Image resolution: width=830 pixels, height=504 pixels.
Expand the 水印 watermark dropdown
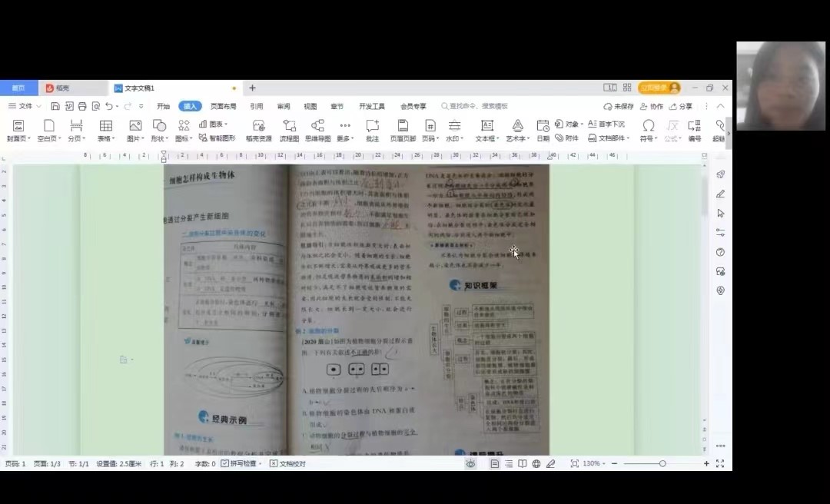coord(454,131)
